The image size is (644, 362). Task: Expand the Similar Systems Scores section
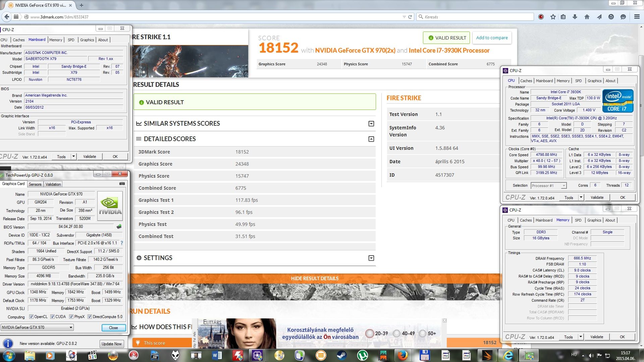coord(371,124)
